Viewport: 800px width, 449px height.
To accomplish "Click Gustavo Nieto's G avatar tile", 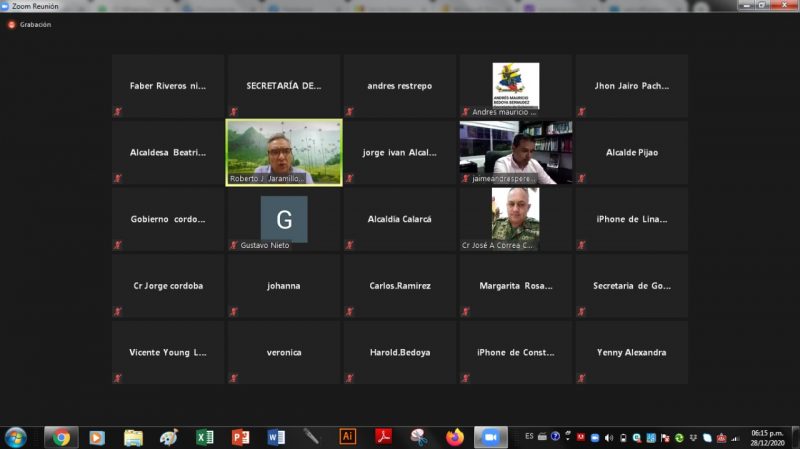I will [284, 218].
